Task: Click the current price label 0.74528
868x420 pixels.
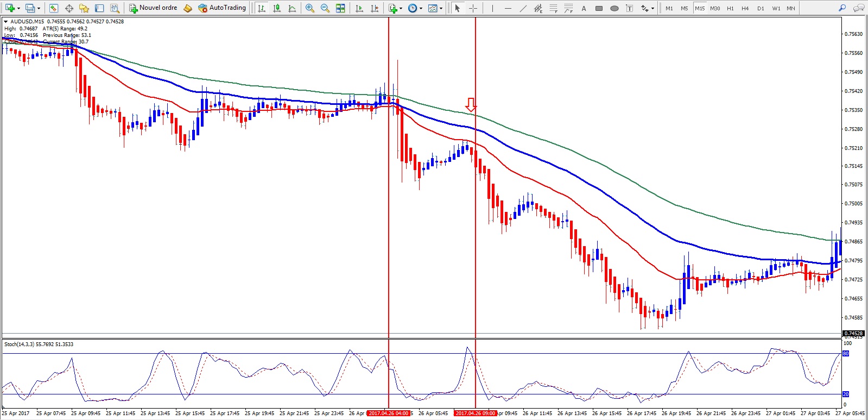Action: tap(853, 334)
